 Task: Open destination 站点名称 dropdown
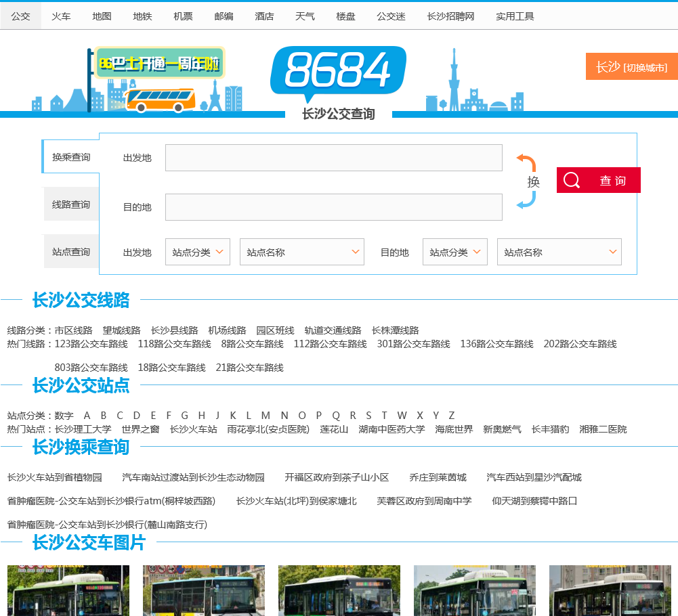[x=559, y=252]
